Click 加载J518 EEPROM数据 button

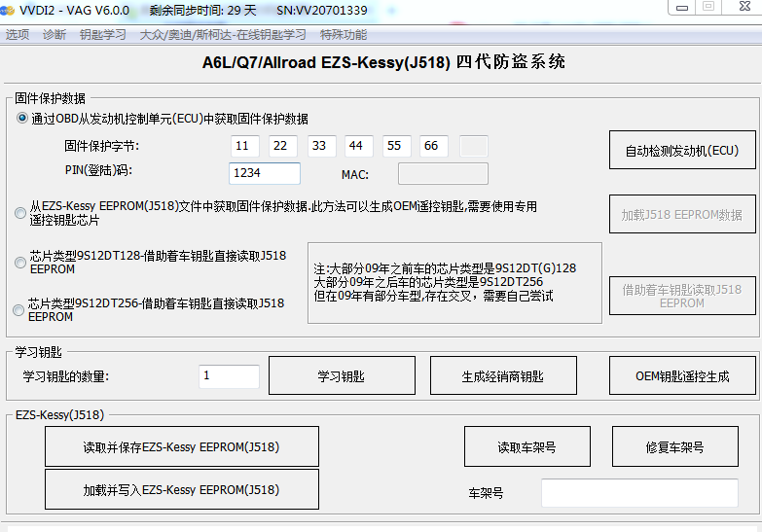pyautogui.click(x=682, y=214)
